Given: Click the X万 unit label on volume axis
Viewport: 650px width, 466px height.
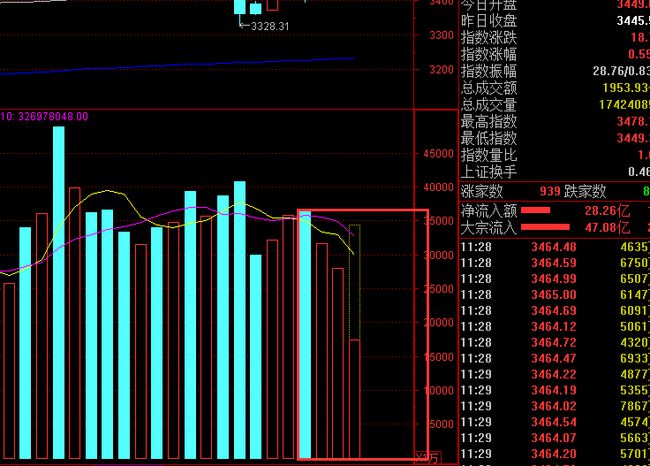Looking at the screenshot, I should [x=427, y=457].
